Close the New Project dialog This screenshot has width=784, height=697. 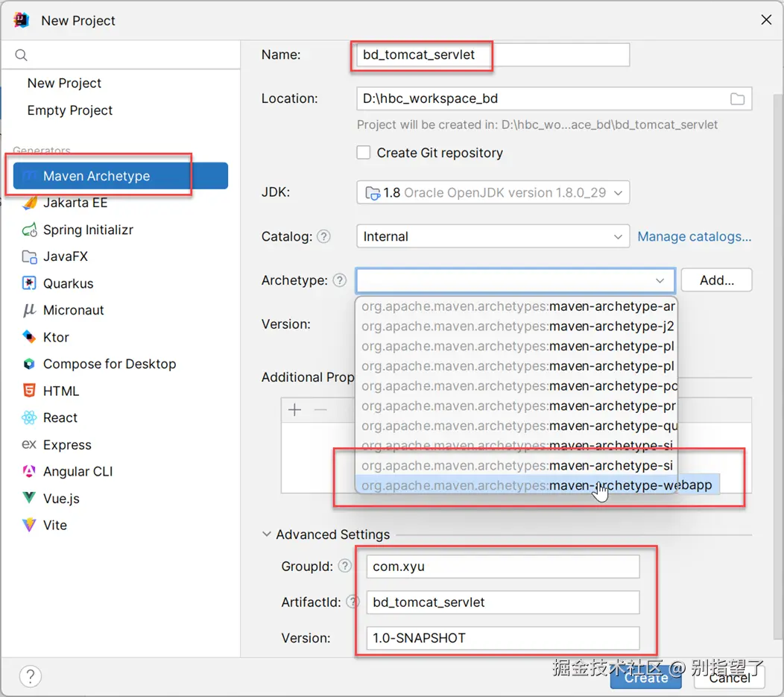(x=766, y=20)
